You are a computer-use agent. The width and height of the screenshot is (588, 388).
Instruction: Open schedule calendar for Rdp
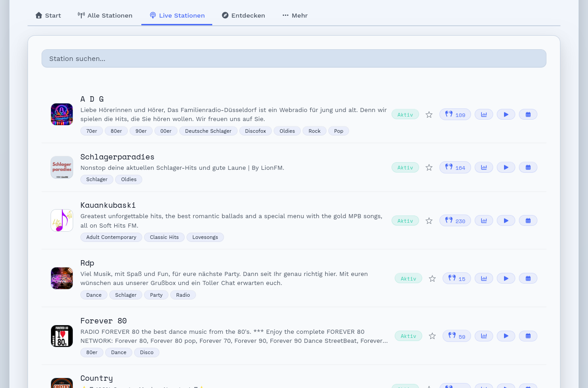(528, 279)
